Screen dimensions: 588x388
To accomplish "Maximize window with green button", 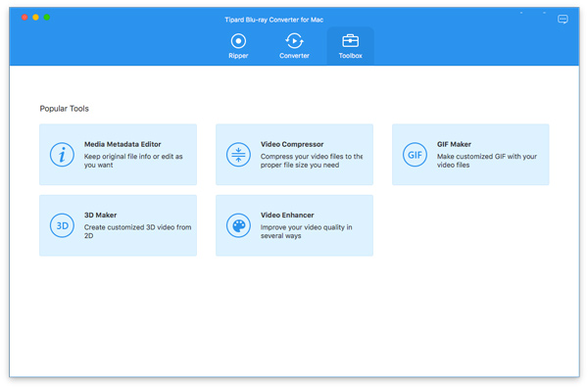I will tap(47, 18).
